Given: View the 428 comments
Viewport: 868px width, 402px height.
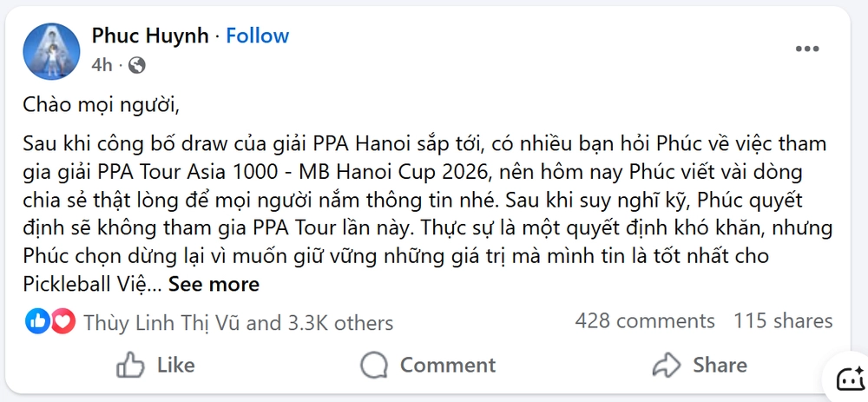Looking at the screenshot, I should 645,321.
